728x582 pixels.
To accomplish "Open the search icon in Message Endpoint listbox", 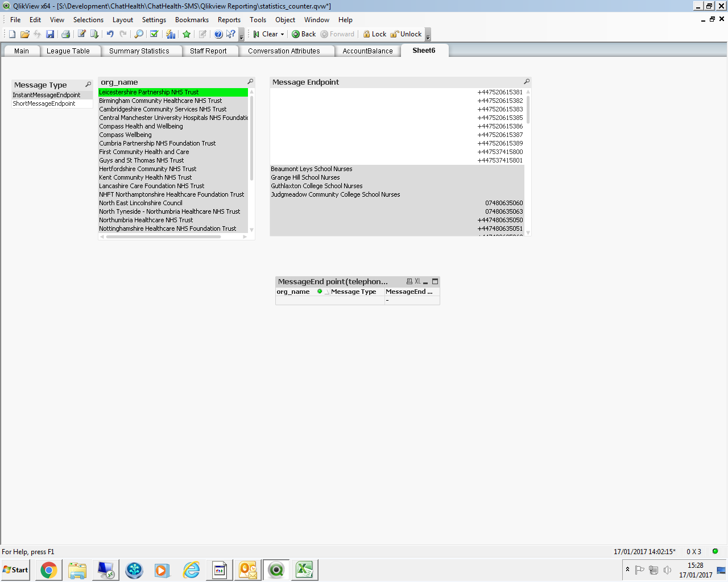I will click(527, 82).
